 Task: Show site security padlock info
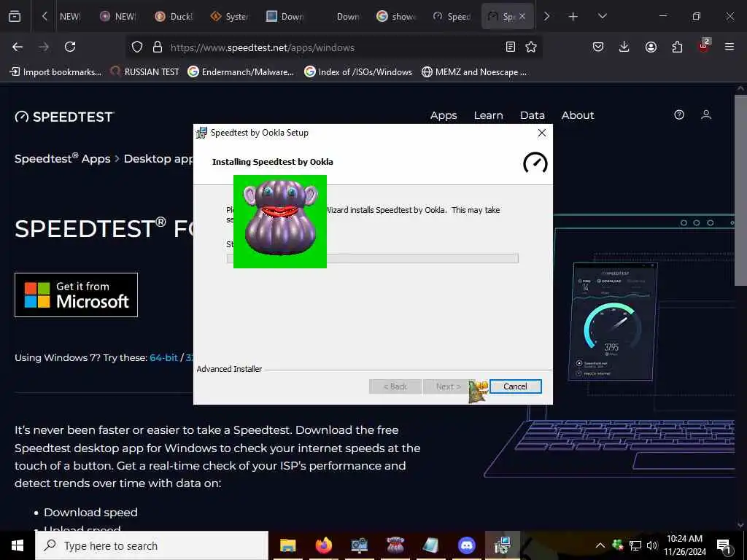[158, 47]
